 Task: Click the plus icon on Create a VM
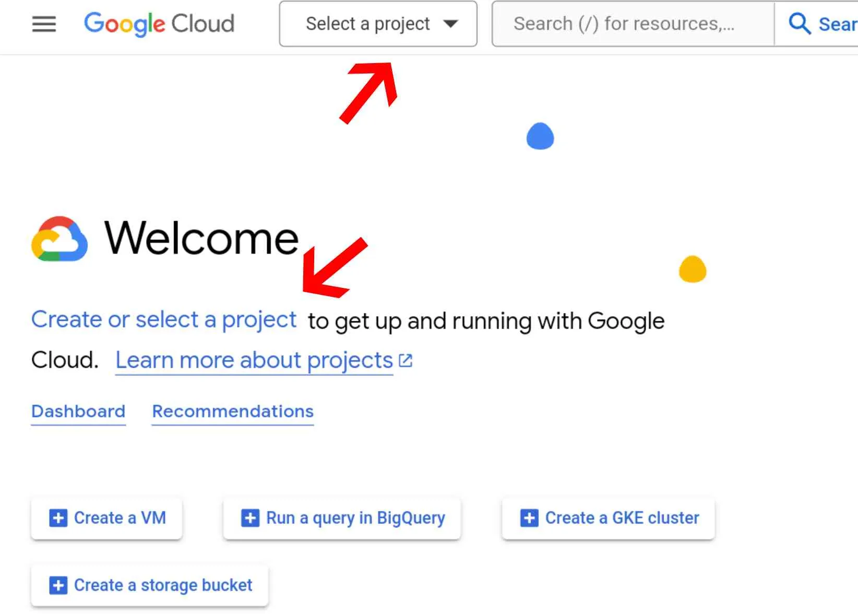click(x=58, y=518)
